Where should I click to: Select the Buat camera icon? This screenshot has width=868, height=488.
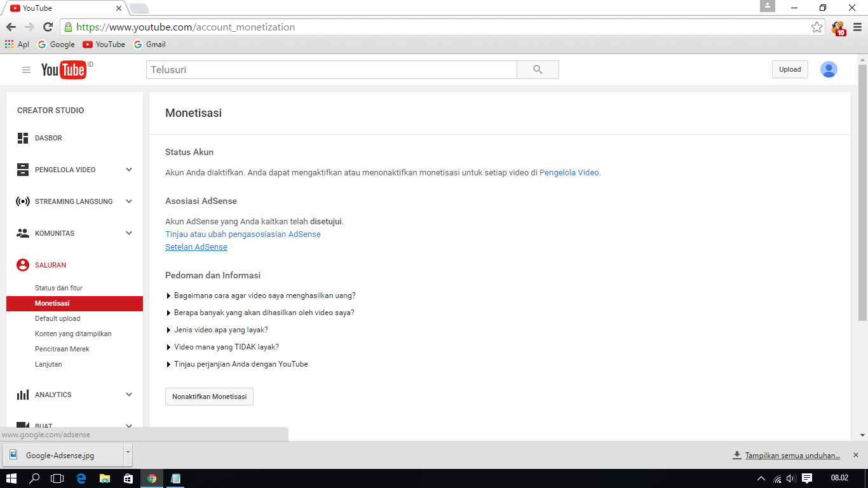(x=23, y=424)
